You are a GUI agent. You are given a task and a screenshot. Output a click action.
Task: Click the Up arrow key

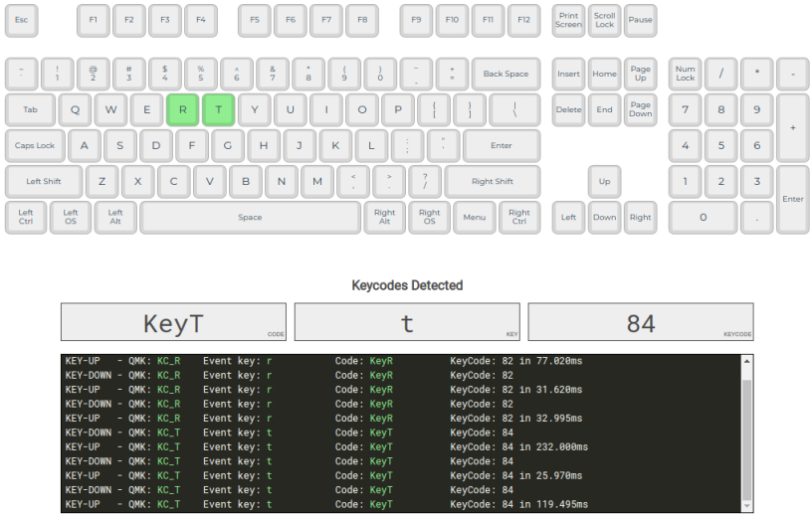(604, 182)
